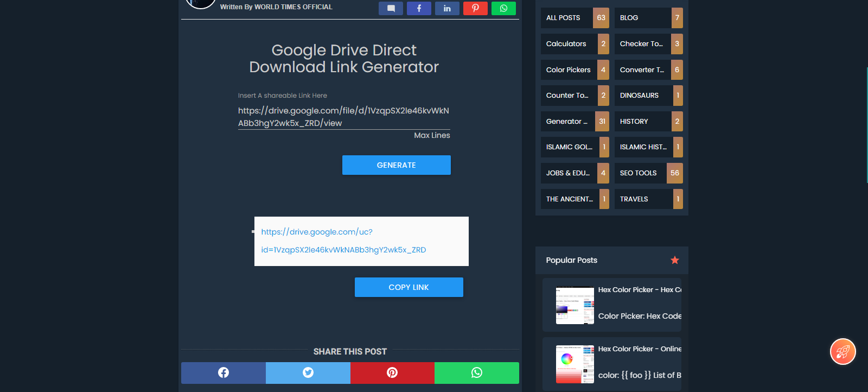The width and height of the screenshot is (868, 392).
Task: Open the generated drive.google.com/uc download link
Action: coord(343,241)
